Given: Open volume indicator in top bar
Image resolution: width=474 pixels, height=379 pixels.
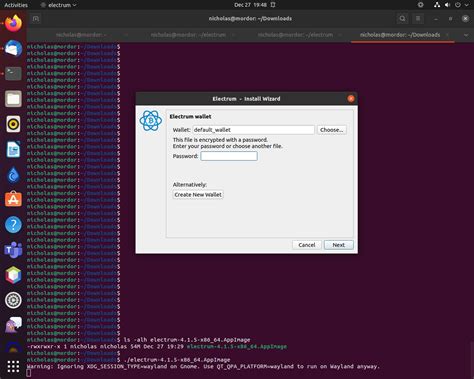Looking at the screenshot, I should pyautogui.click(x=447, y=5).
